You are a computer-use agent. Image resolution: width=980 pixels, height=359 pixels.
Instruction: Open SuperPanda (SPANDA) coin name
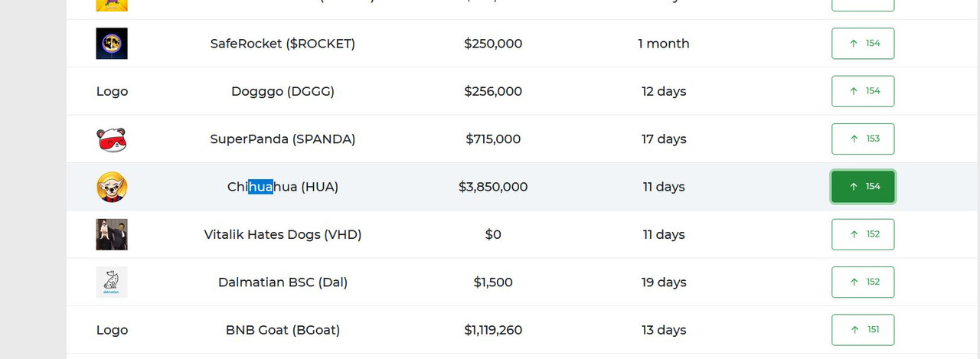pos(283,139)
